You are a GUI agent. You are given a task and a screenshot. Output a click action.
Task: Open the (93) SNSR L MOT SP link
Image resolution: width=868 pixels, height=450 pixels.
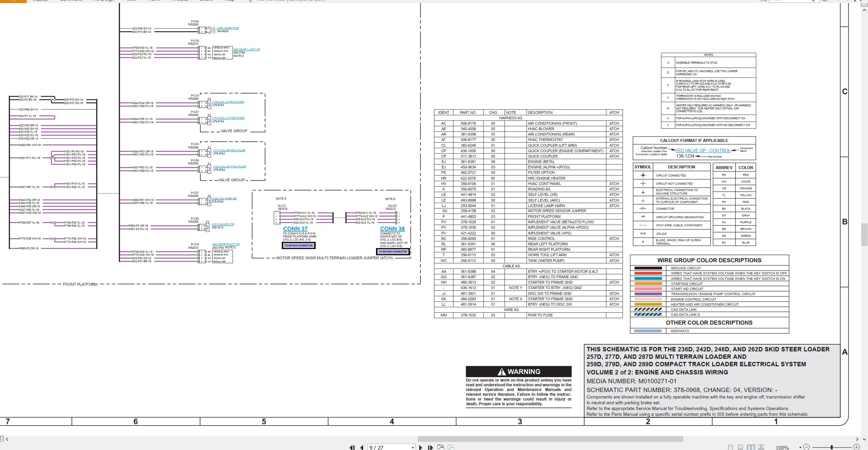[x=247, y=49]
